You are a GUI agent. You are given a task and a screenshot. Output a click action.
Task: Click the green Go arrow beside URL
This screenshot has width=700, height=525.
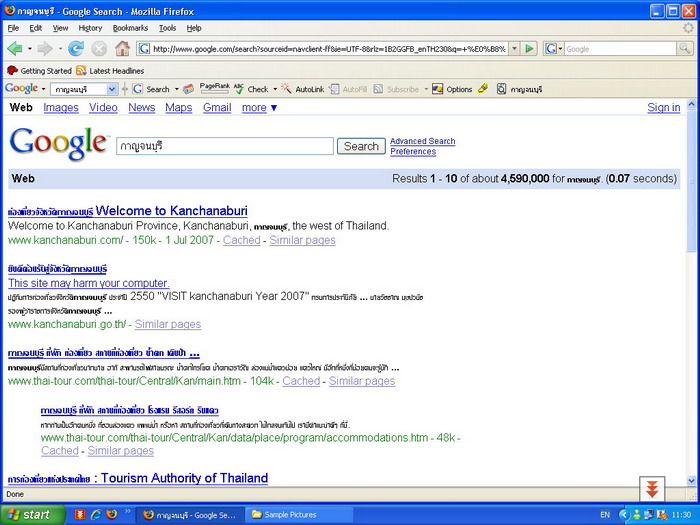point(529,48)
